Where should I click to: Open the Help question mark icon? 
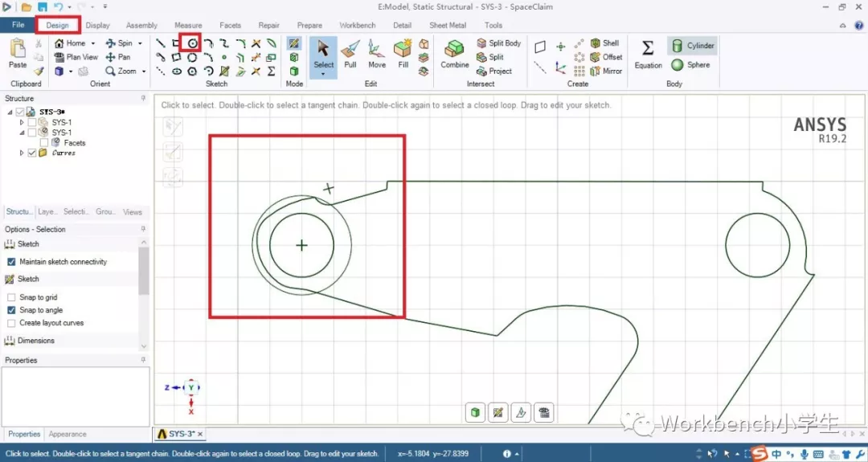pos(859,26)
